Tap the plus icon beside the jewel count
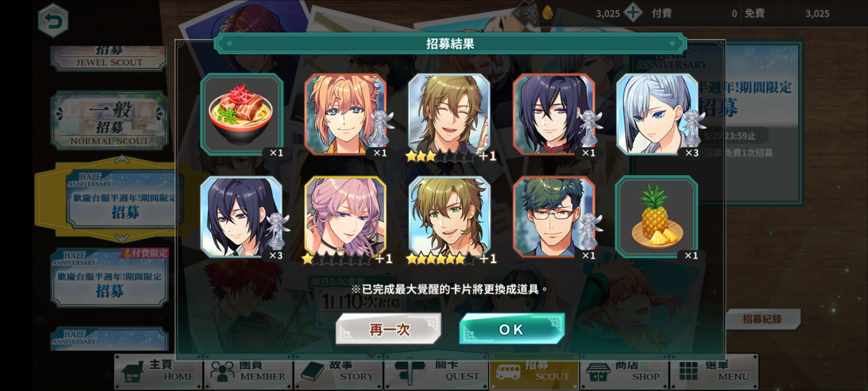The image size is (868, 391). pos(633,13)
